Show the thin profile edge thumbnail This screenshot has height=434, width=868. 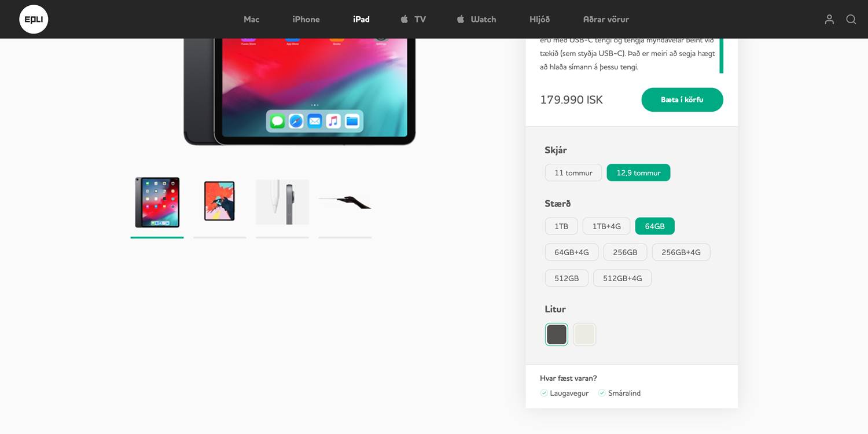coord(345,202)
